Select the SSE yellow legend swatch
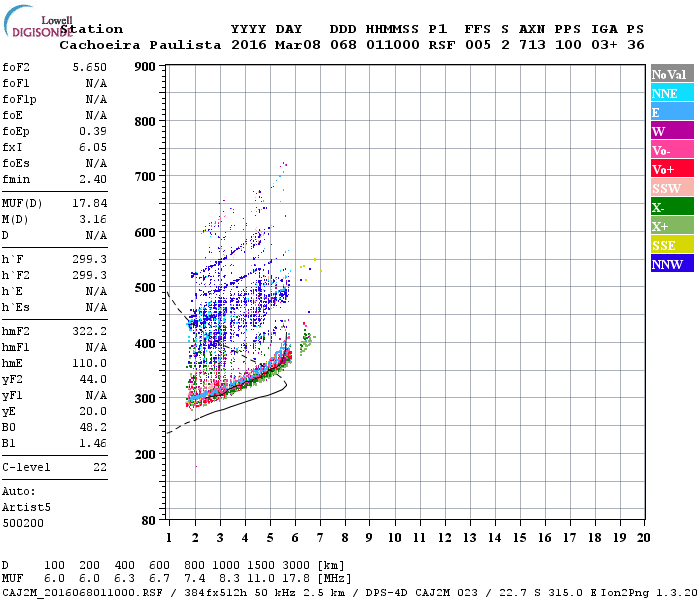This screenshot has height=600, width=700. click(x=672, y=245)
